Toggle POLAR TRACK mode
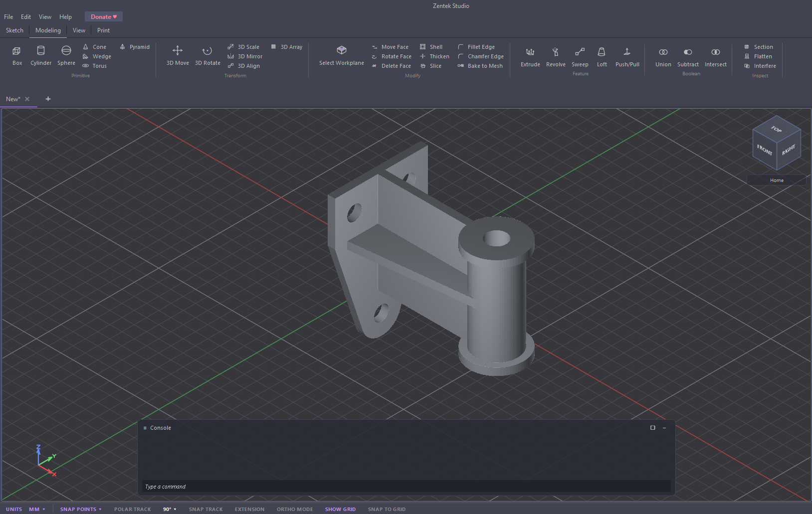 pos(133,509)
